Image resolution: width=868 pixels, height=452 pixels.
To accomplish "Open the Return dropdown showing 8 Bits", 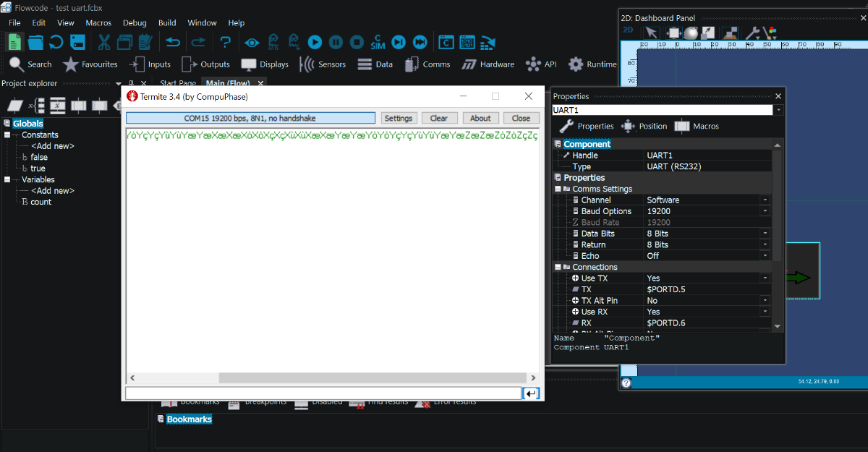I will [765, 244].
